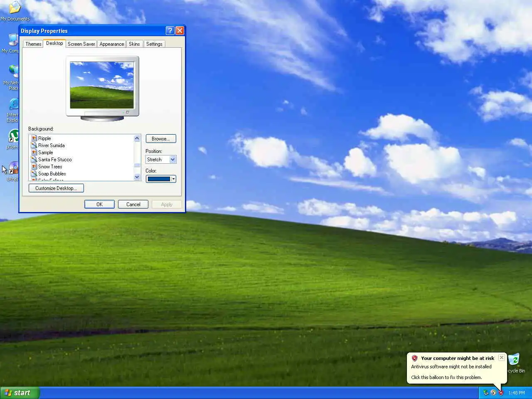Select the icon next to River Sumida
Viewport: 532px width, 399px height.
click(34, 145)
